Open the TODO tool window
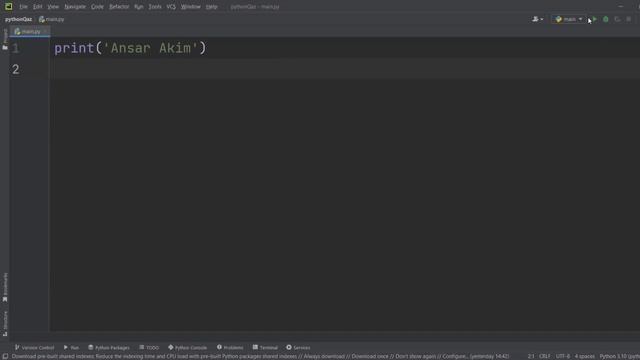Viewport: 640px width, 360px height. [149, 347]
